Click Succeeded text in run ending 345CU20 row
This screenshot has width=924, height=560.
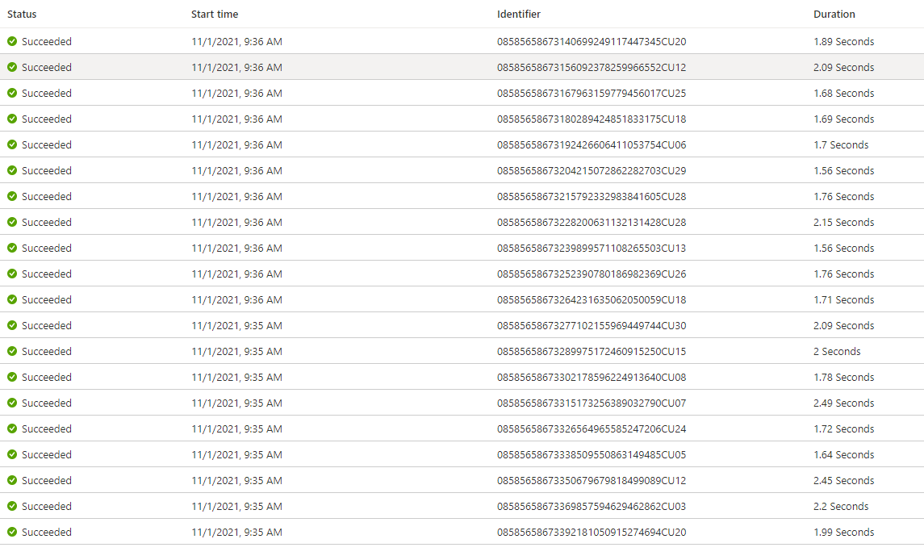pos(47,42)
